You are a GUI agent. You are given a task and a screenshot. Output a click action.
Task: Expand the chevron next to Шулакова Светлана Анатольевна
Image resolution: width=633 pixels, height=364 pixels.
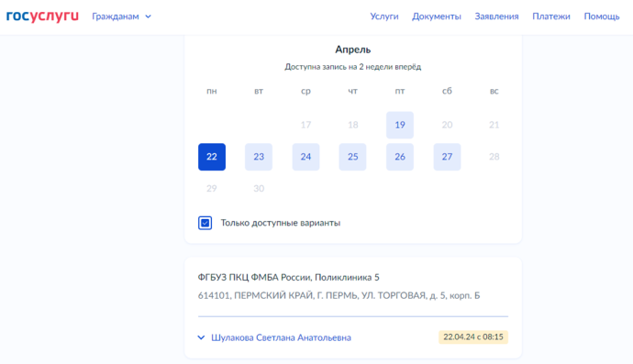point(201,337)
